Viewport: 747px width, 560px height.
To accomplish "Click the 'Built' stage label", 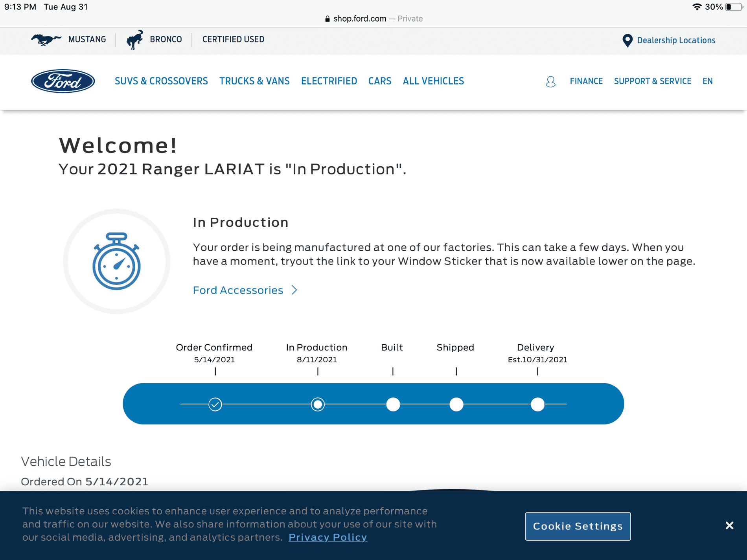I will pos(392,347).
